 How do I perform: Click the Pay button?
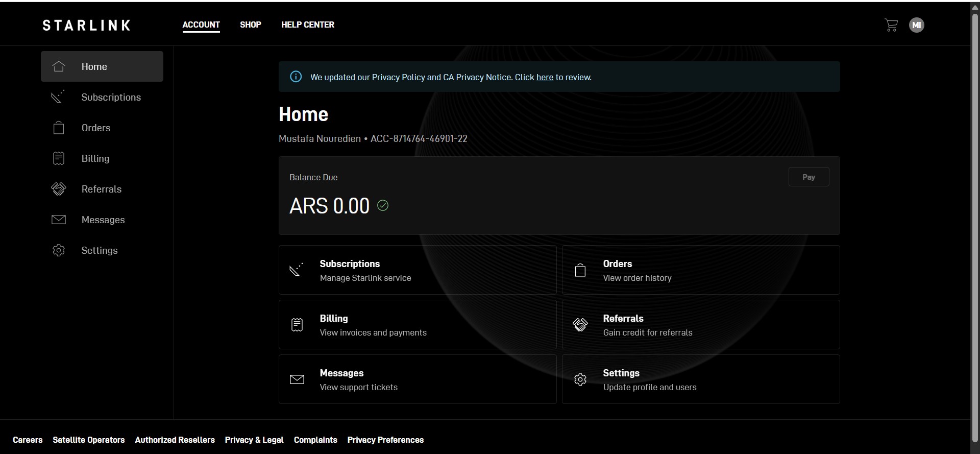pos(808,177)
